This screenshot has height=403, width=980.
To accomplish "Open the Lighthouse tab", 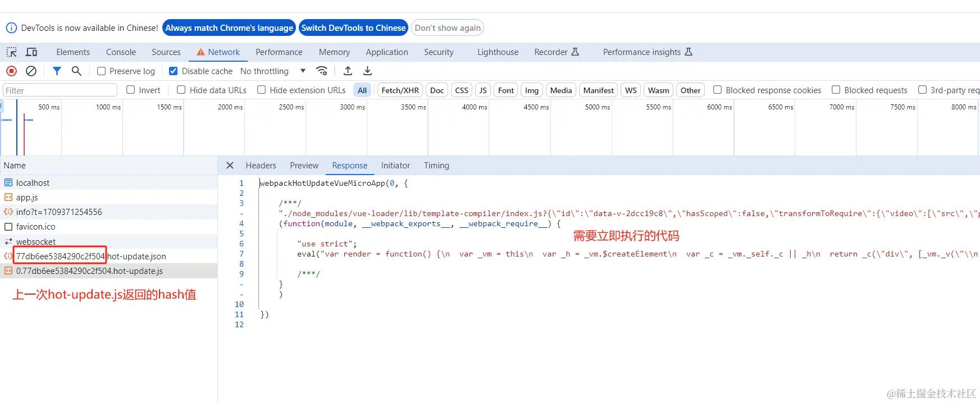I will point(498,52).
